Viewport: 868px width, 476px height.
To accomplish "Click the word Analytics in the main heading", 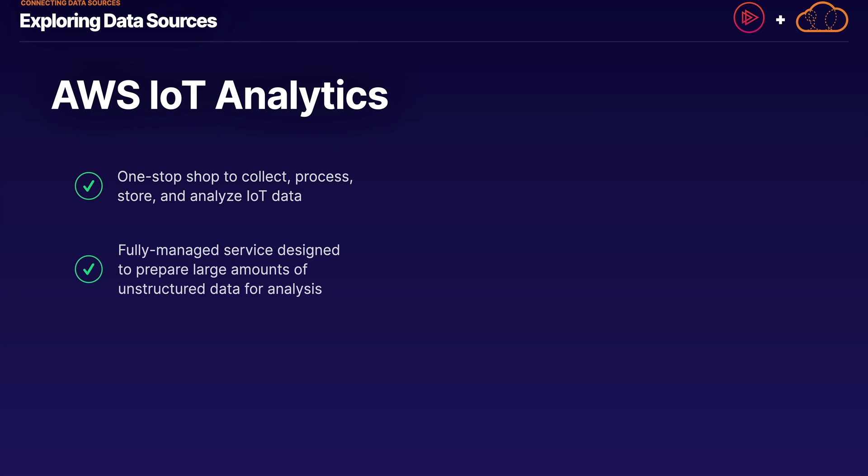I will coord(302,95).
